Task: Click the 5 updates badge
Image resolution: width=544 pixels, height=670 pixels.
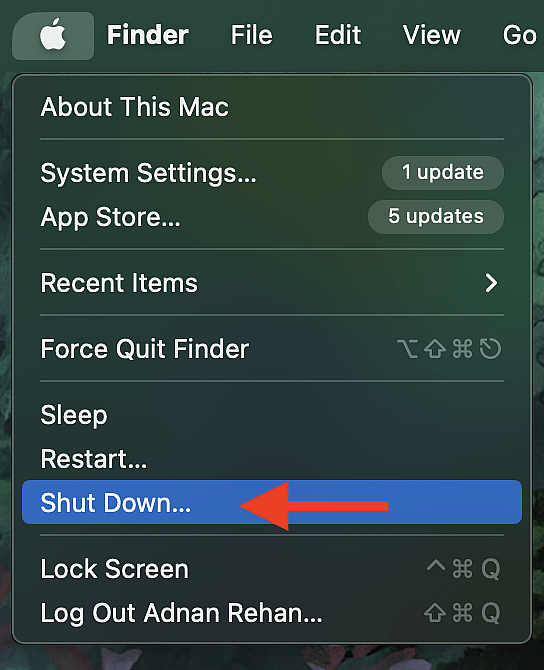Action: click(x=436, y=217)
